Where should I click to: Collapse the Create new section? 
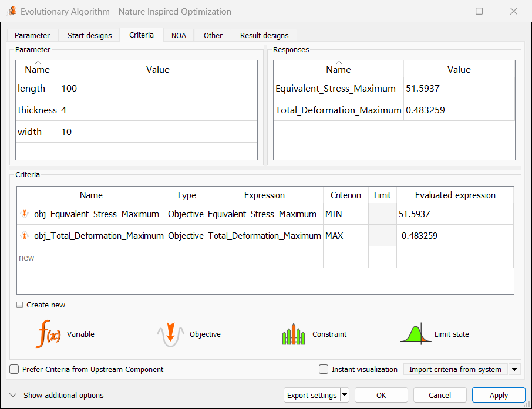click(20, 305)
